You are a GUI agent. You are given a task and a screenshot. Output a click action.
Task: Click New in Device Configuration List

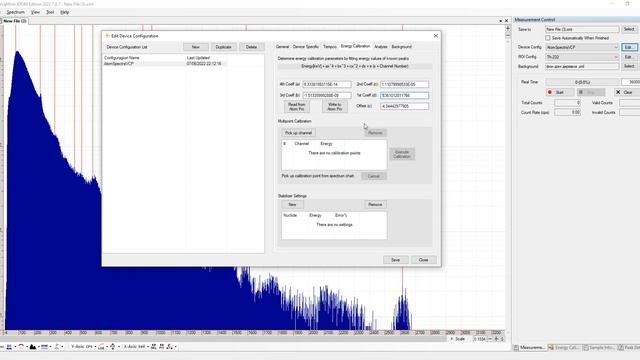coord(196,47)
